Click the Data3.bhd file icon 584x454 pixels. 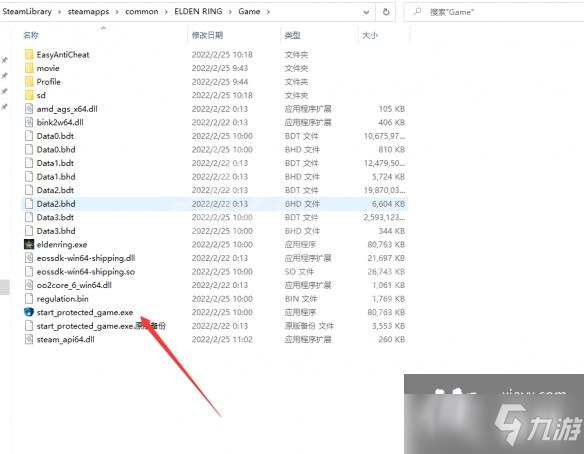(x=29, y=231)
